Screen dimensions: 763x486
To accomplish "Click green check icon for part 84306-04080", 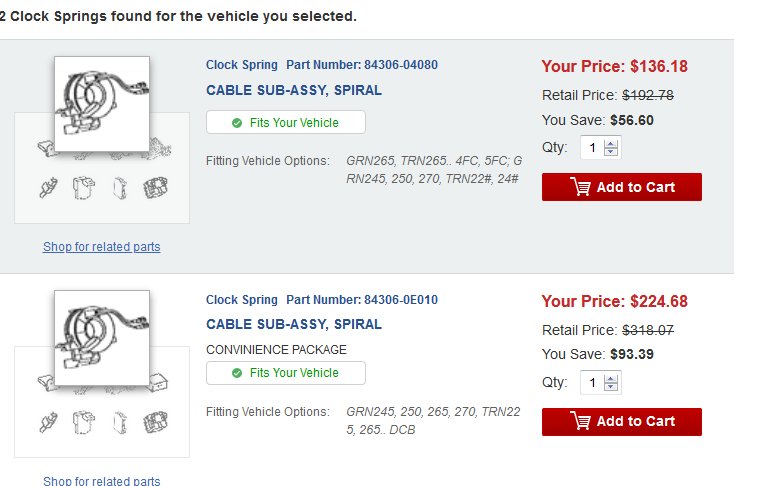I will pos(237,123).
